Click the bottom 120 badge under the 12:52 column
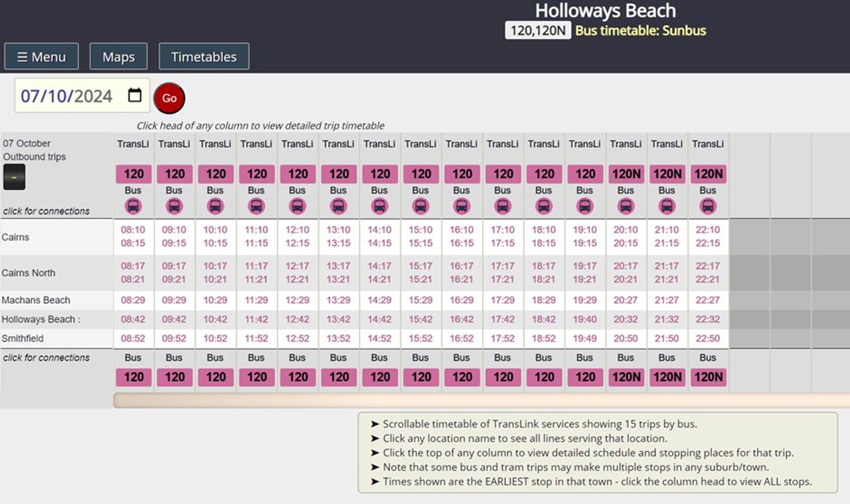Image resolution: width=850 pixels, height=504 pixels. [x=298, y=377]
